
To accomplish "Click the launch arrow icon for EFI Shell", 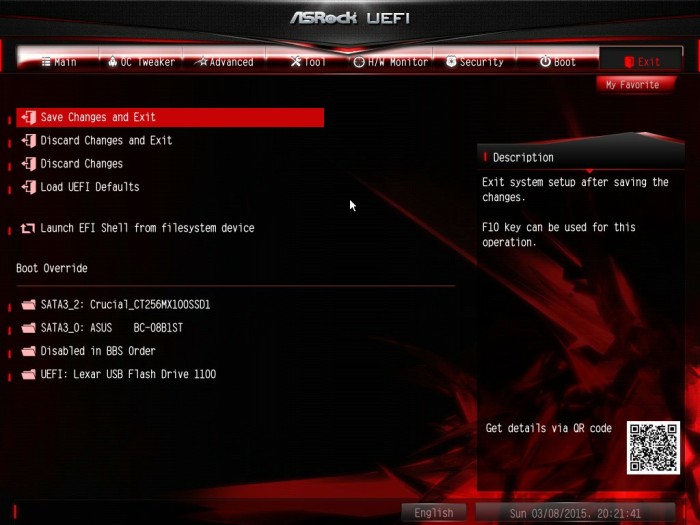I will [28, 229].
